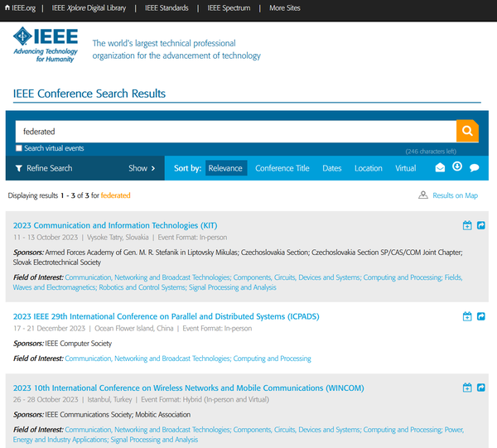The width and height of the screenshot is (497, 448).
Task: Add ICPADS conference to calendar icon
Action: tap(467, 316)
